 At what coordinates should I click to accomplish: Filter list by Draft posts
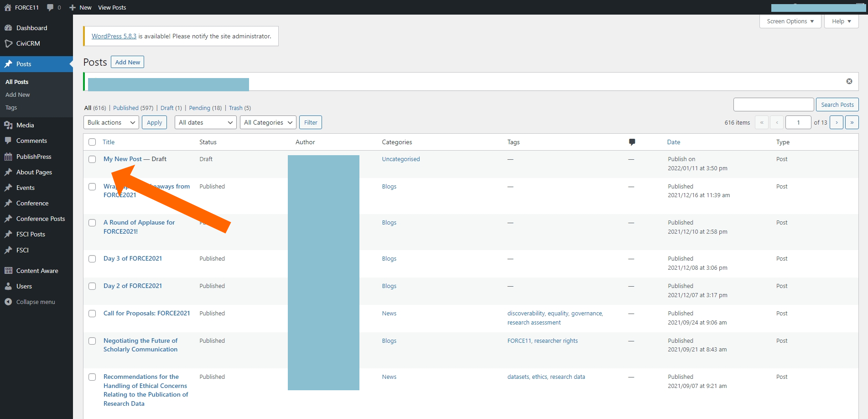point(167,108)
